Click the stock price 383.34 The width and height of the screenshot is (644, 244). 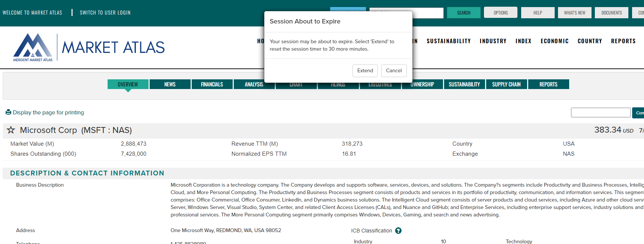tap(608, 130)
